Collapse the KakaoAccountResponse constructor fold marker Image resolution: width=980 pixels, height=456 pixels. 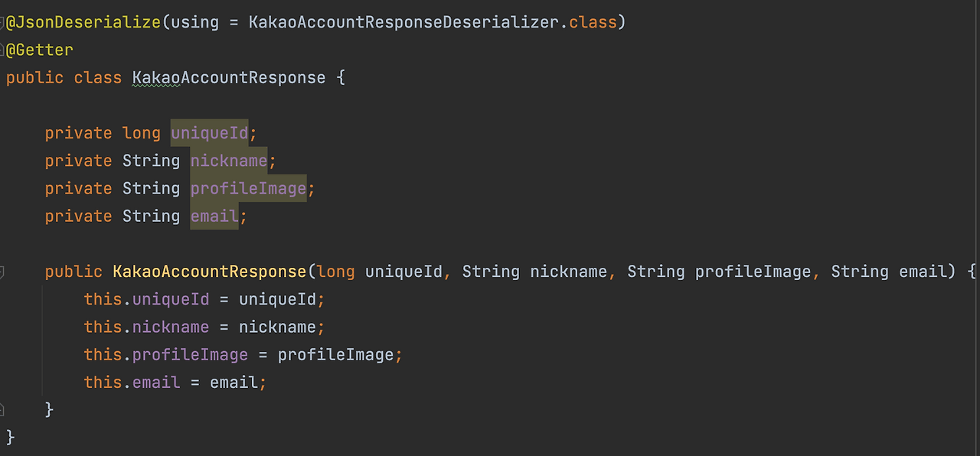(x=2, y=272)
